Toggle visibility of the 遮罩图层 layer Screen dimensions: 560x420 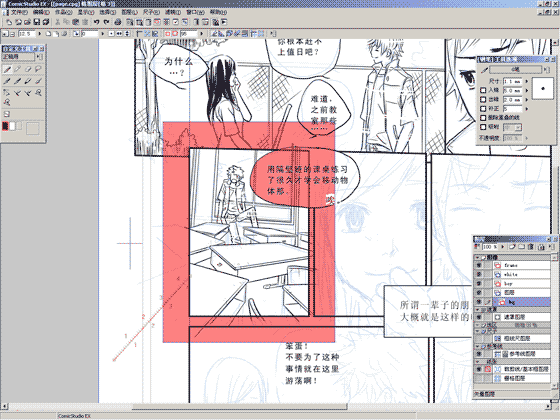pos(478,317)
